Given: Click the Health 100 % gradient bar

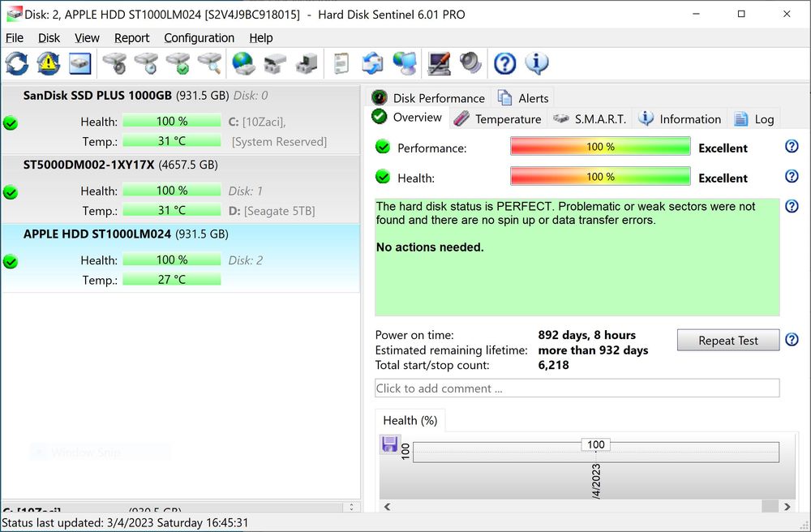Looking at the screenshot, I should [x=600, y=176].
